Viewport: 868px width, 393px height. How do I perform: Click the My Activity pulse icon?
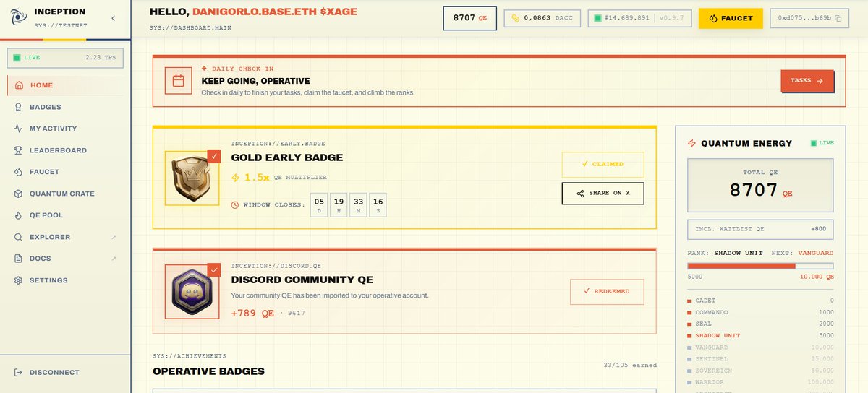19,129
